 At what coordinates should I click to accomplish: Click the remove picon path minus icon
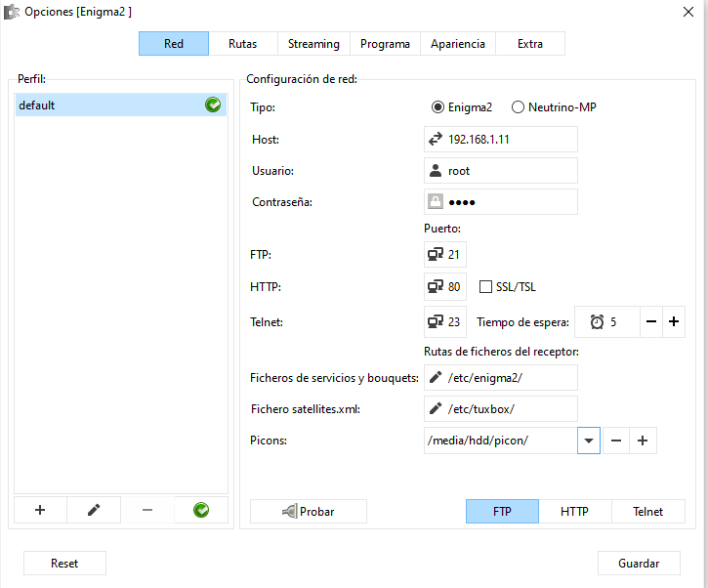pos(616,441)
